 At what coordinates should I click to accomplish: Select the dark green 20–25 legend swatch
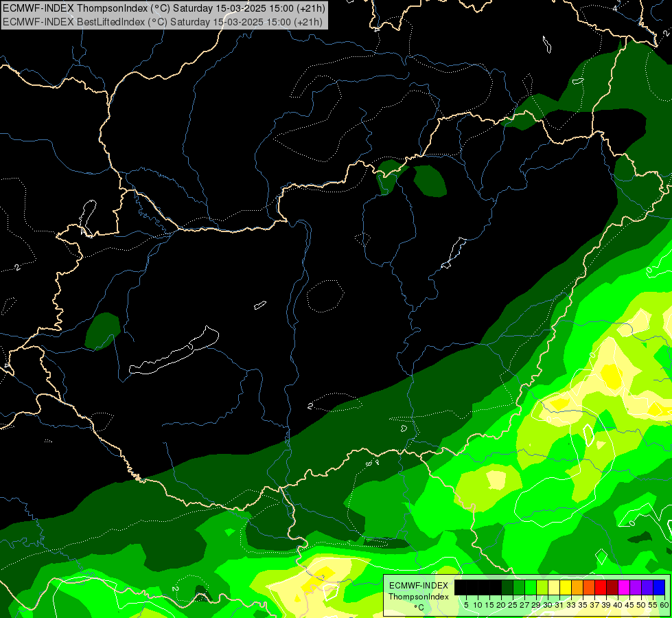point(507,587)
